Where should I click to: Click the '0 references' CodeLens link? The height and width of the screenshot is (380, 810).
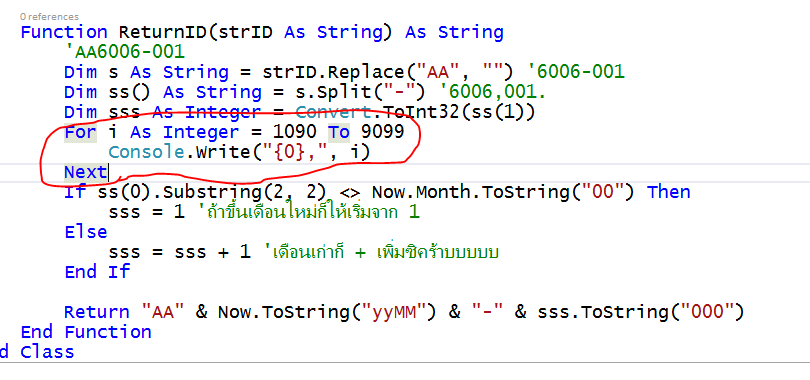point(50,17)
